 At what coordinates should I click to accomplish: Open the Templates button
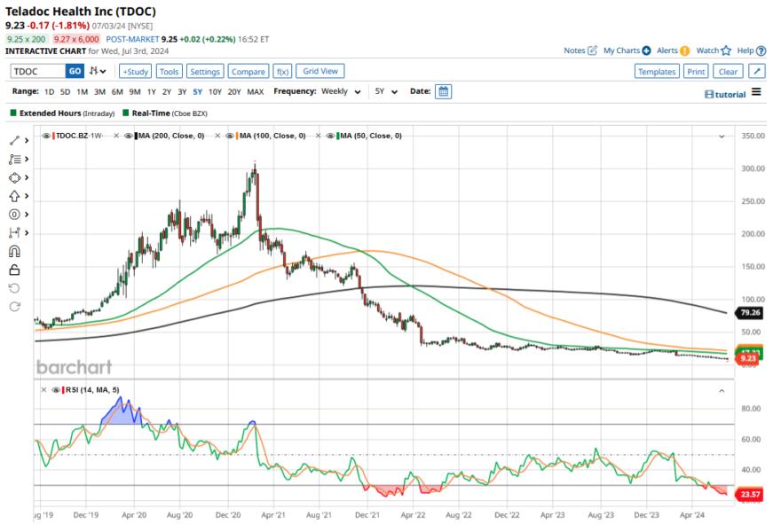point(657,71)
